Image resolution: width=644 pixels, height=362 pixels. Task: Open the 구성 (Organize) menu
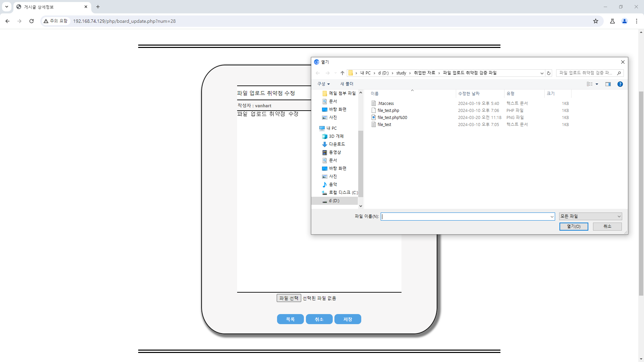pos(323,84)
